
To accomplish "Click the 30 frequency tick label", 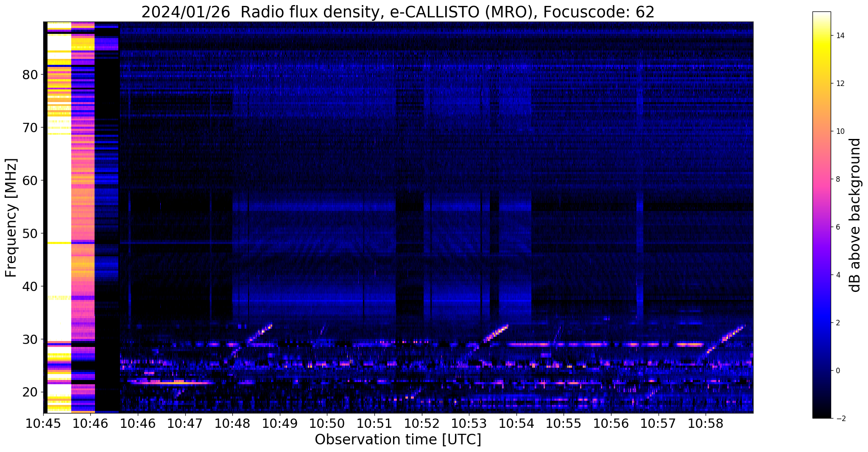I will (30, 340).
